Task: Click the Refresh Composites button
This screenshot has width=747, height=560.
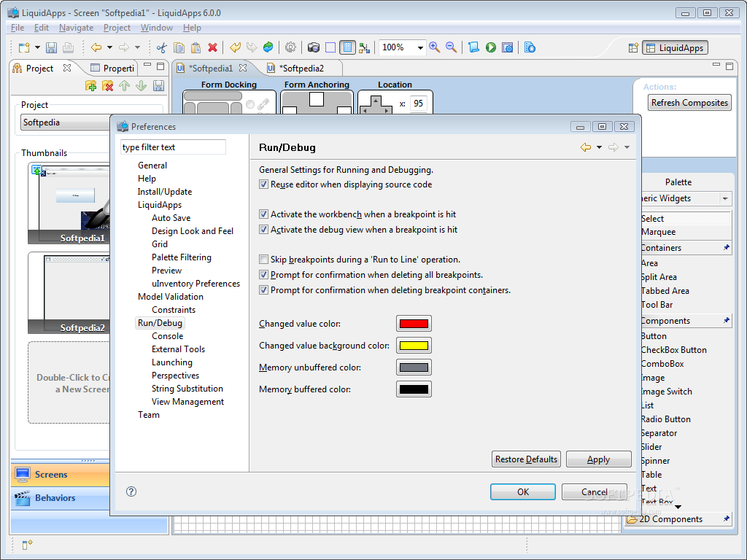Action: (689, 102)
